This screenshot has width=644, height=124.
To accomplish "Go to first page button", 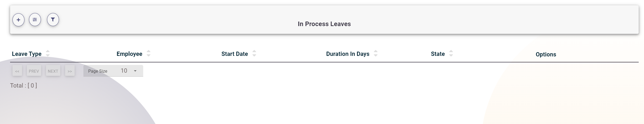I will (x=17, y=71).
